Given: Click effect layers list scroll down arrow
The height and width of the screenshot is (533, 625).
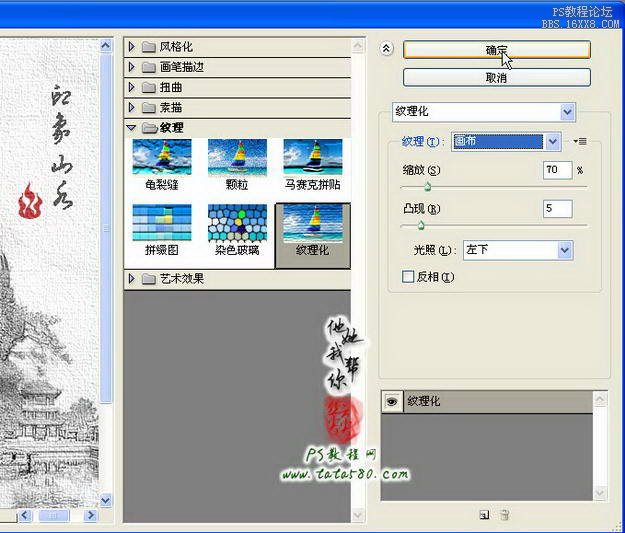Looking at the screenshot, I should pos(600,494).
